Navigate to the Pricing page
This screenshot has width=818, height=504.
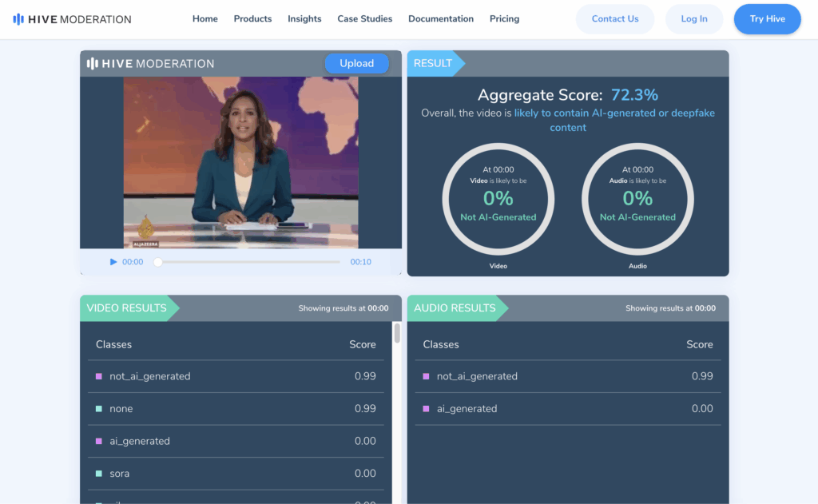504,19
